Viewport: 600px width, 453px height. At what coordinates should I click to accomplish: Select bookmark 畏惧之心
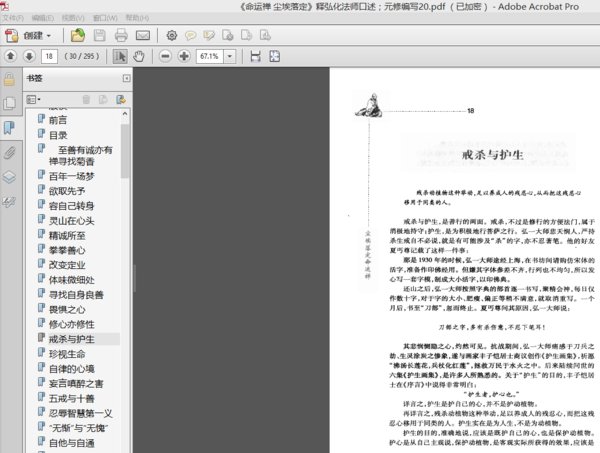pyautogui.click(x=67, y=310)
